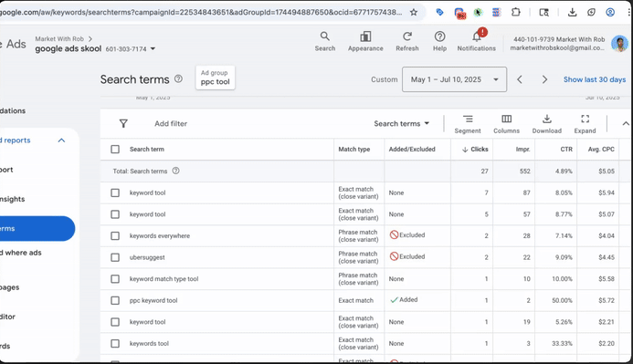Go to next date range arrow
This screenshot has width=633, height=364.
pyautogui.click(x=544, y=79)
